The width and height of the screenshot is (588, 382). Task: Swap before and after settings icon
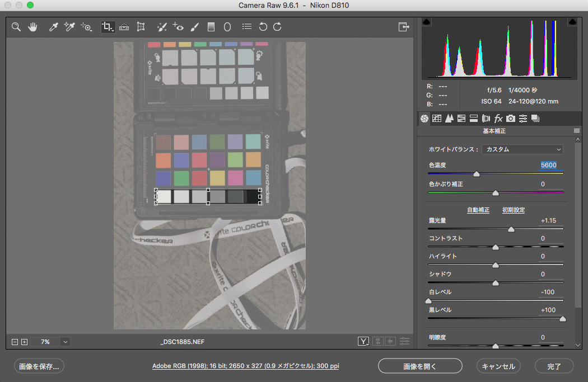[x=377, y=341]
